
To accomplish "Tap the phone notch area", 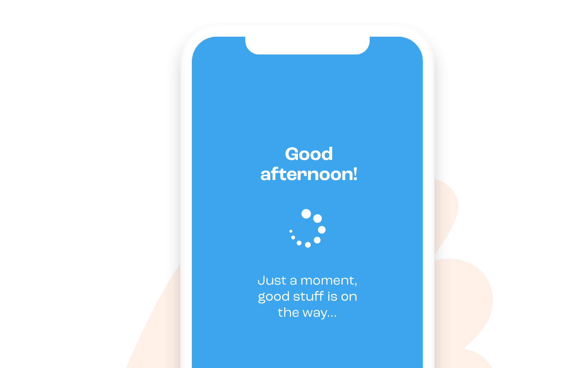I will pyautogui.click(x=294, y=42).
